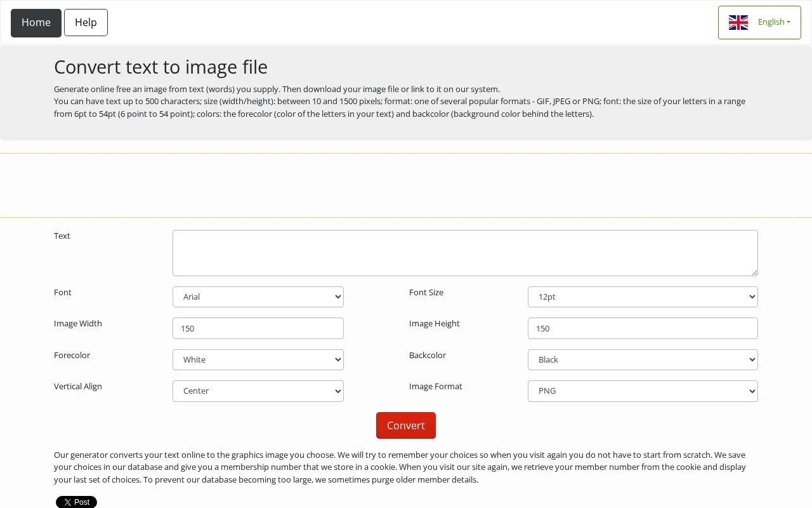The width and height of the screenshot is (812, 508).
Task: Click the 'Image Width' label
Action: (x=78, y=323)
